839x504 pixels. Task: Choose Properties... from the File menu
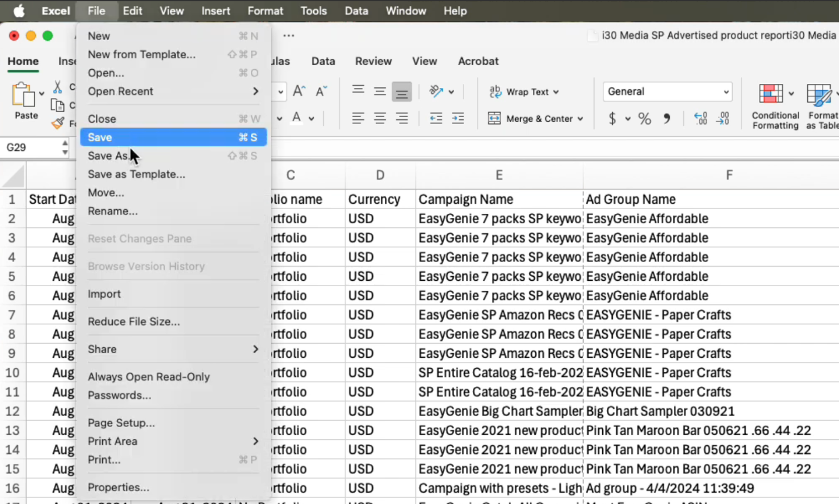[173, 487]
